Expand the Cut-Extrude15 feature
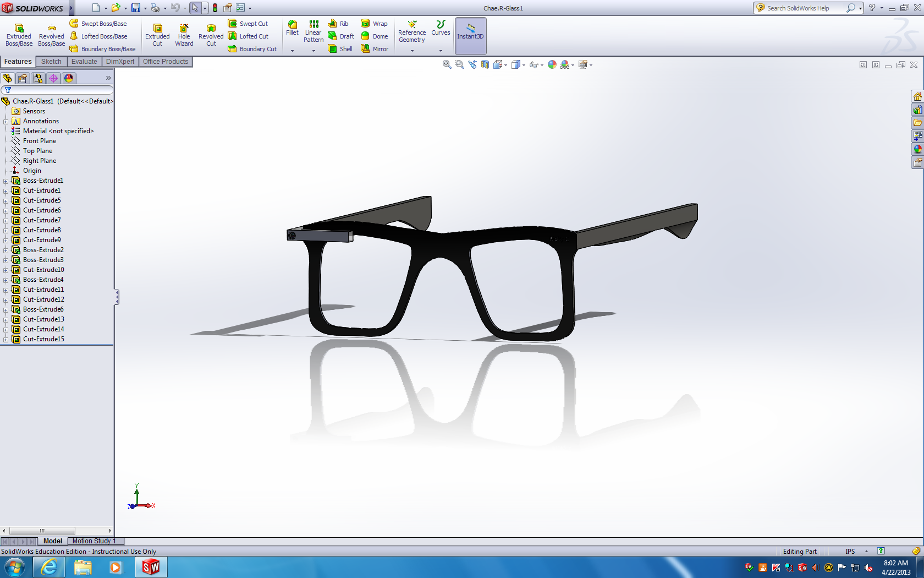924x578 pixels. (x=6, y=340)
